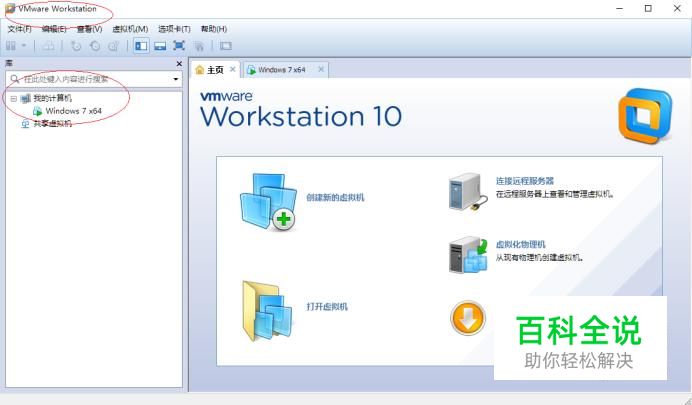Maximize the VMware Workstation window
This screenshot has height=405, width=692.
click(x=648, y=9)
